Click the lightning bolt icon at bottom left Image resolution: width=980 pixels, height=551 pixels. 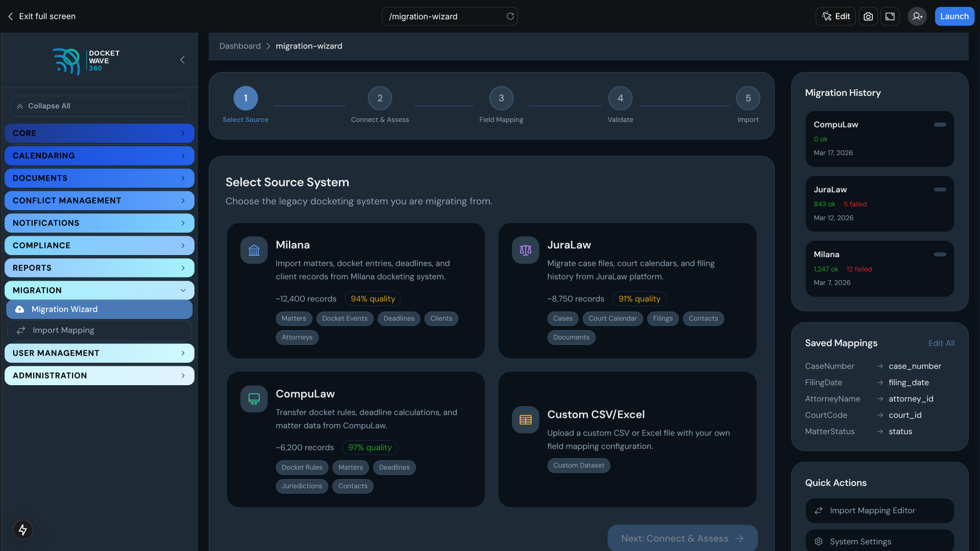(22, 530)
